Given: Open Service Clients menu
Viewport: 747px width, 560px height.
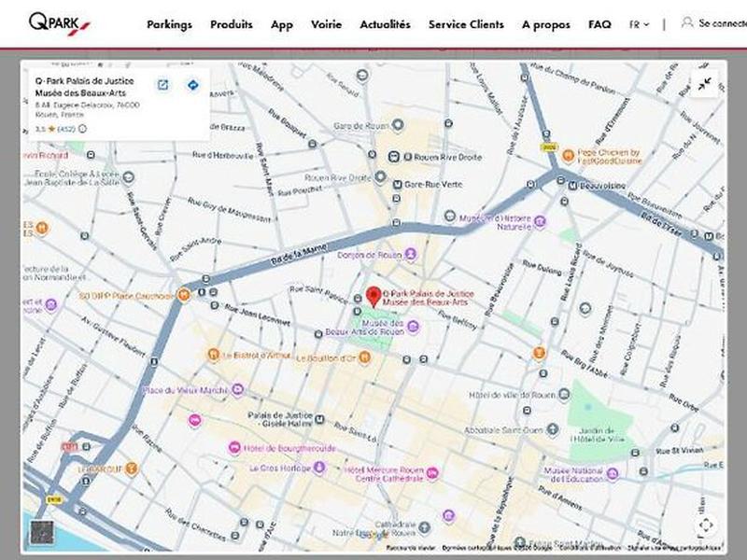Looking at the screenshot, I should tap(466, 24).
